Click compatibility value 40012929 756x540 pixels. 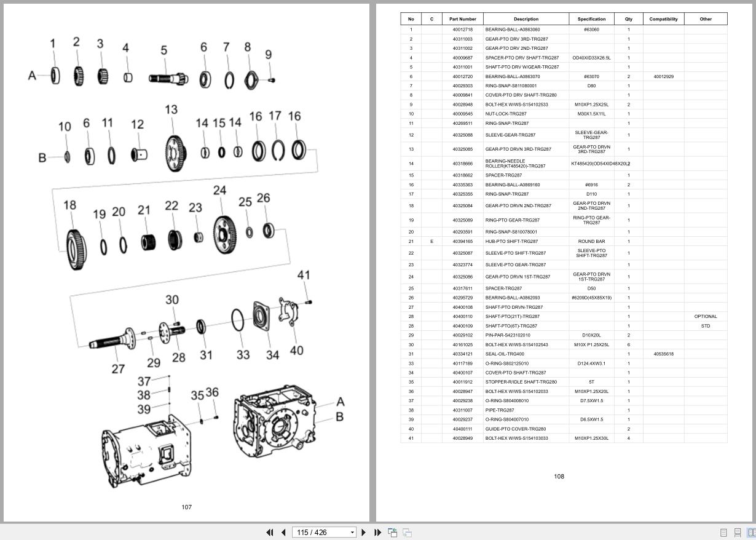point(664,77)
